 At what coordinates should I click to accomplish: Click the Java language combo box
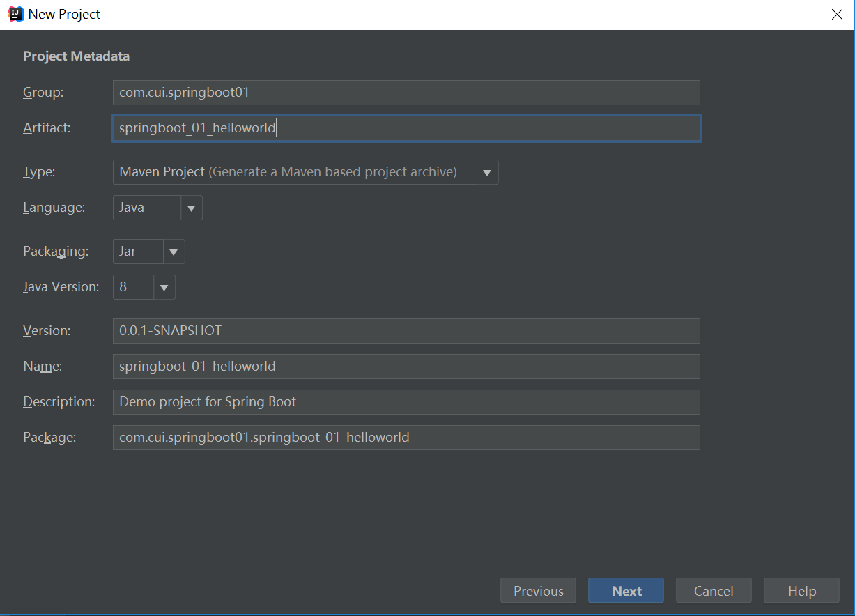(147, 208)
